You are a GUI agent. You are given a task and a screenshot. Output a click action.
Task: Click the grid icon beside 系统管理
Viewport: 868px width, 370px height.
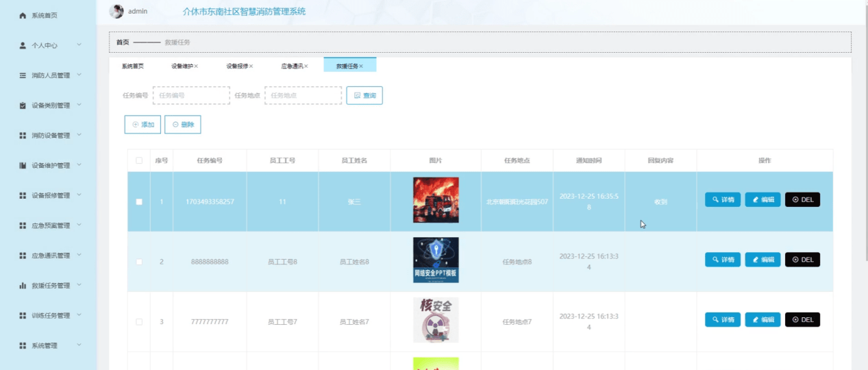click(23, 346)
